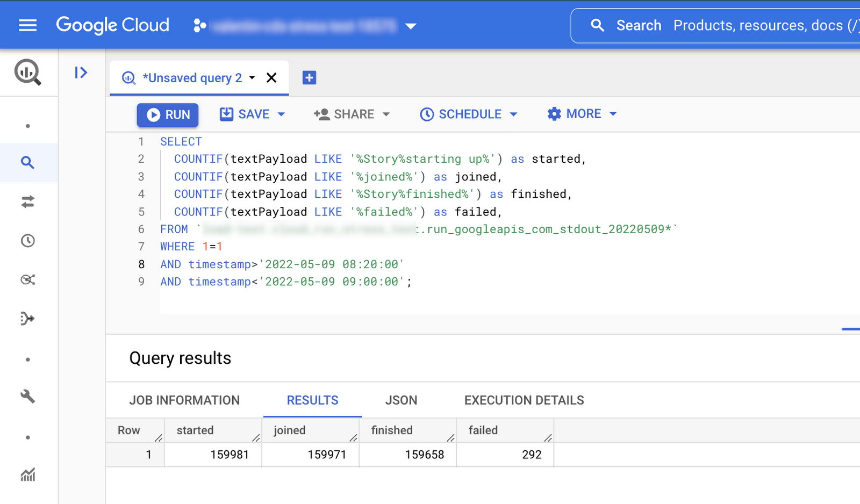Click the SCHEDULE button
Screen dimensions: 860x504
click(461, 114)
